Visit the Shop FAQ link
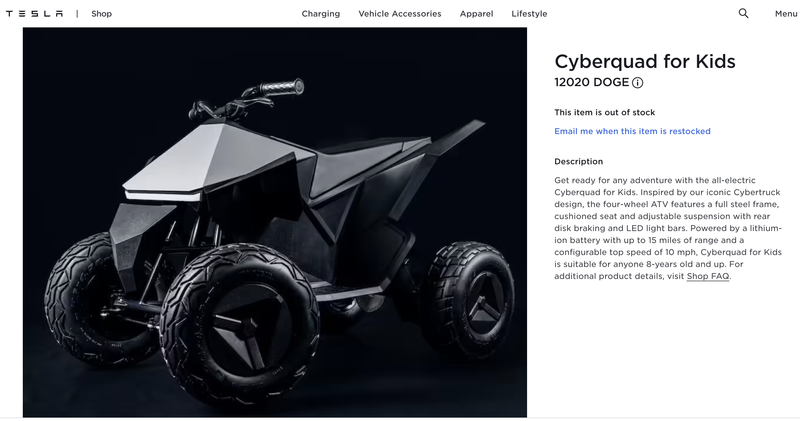The width and height of the screenshot is (800, 421). click(x=708, y=276)
